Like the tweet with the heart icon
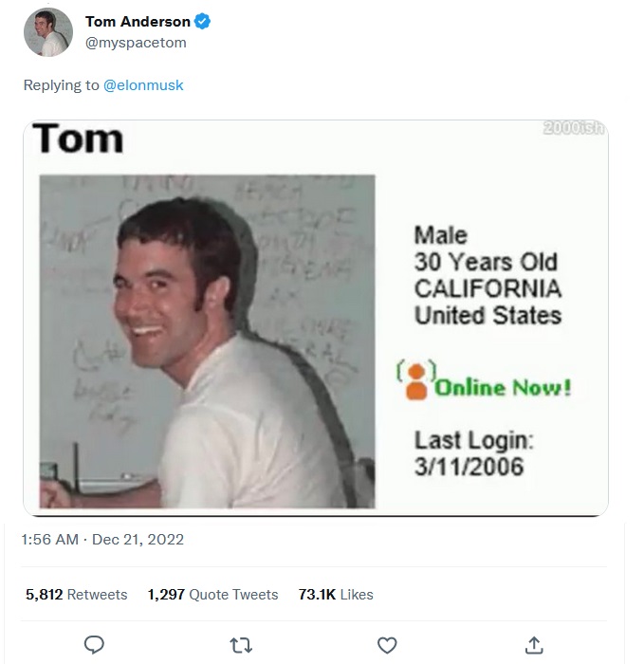This screenshot has height=664, width=644. pyautogui.click(x=387, y=645)
